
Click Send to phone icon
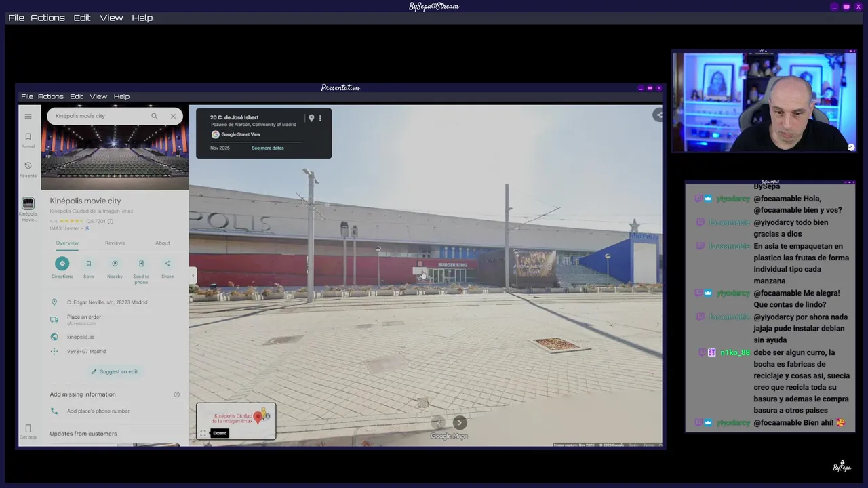141,264
